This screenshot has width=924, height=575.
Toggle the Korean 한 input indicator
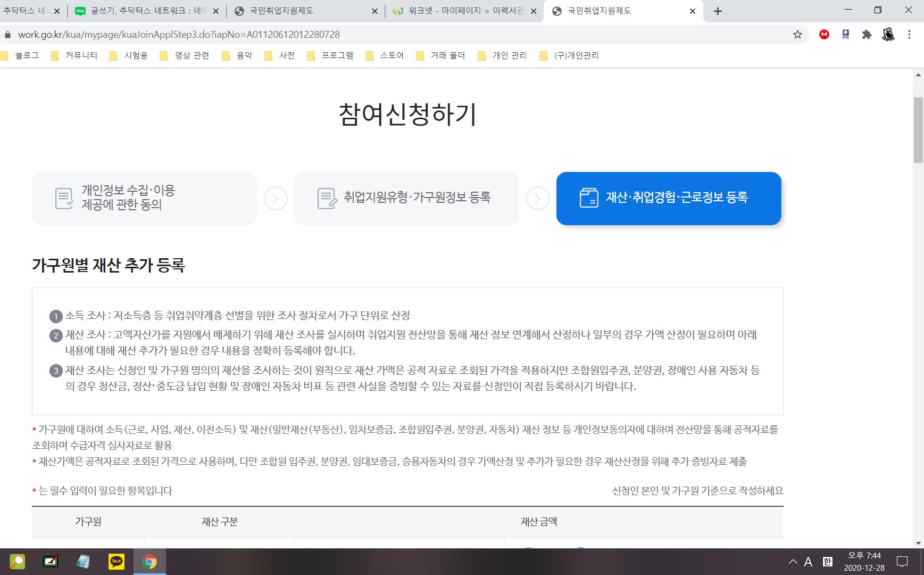click(x=827, y=562)
